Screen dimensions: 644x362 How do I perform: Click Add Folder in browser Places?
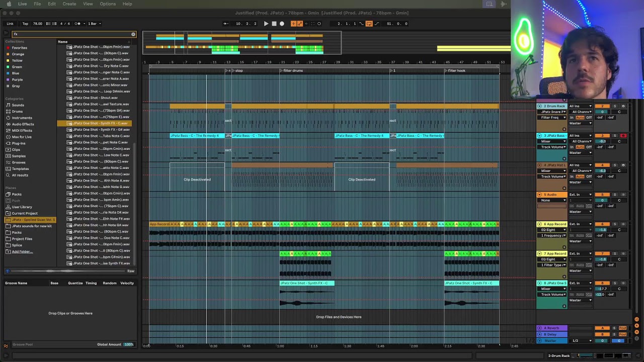[22, 251]
